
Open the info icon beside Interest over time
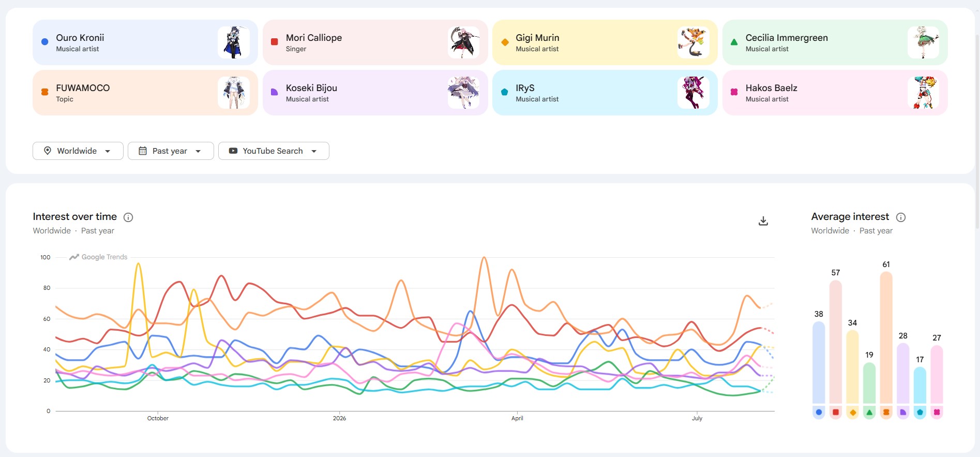[x=128, y=217]
